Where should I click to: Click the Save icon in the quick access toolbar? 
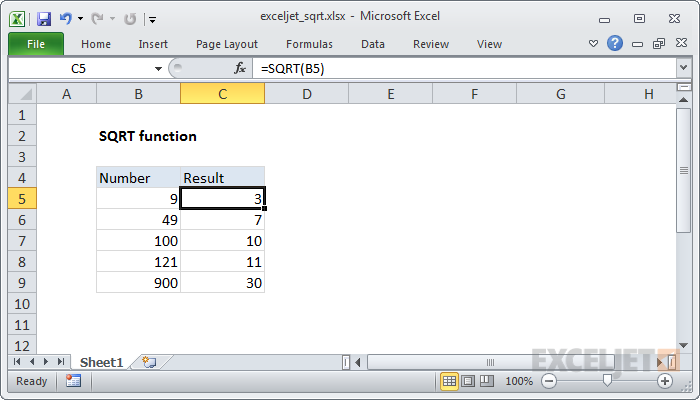point(44,19)
